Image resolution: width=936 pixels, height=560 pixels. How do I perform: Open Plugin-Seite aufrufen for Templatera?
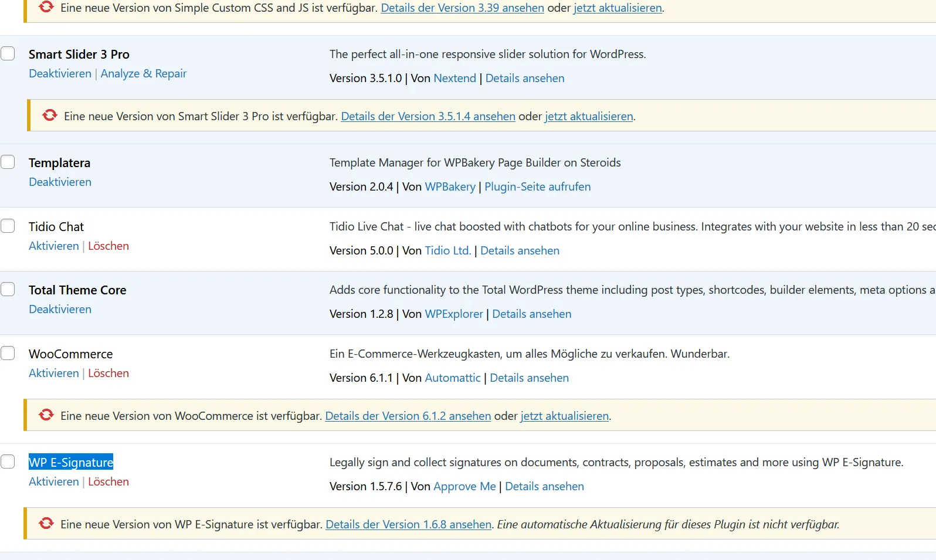click(x=538, y=186)
